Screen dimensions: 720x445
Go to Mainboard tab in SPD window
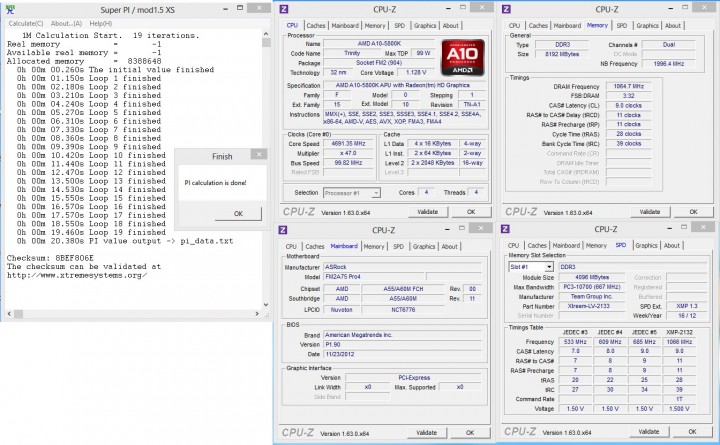coord(566,246)
